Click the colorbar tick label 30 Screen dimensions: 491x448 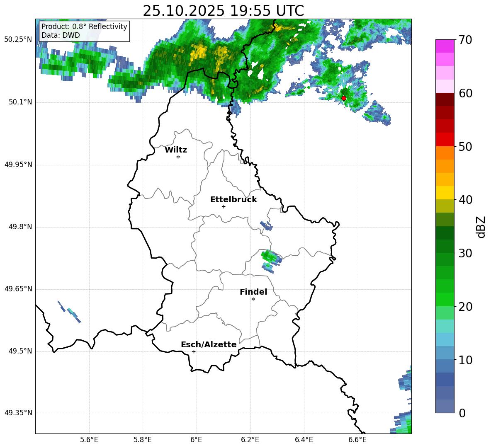pos(466,253)
